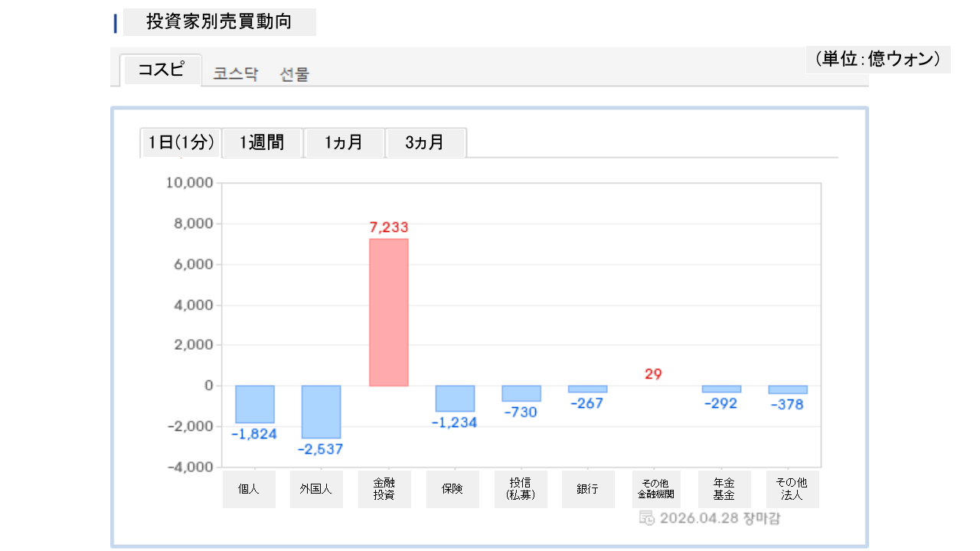
Task: Click the blue 保険 bar
Action: point(455,398)
